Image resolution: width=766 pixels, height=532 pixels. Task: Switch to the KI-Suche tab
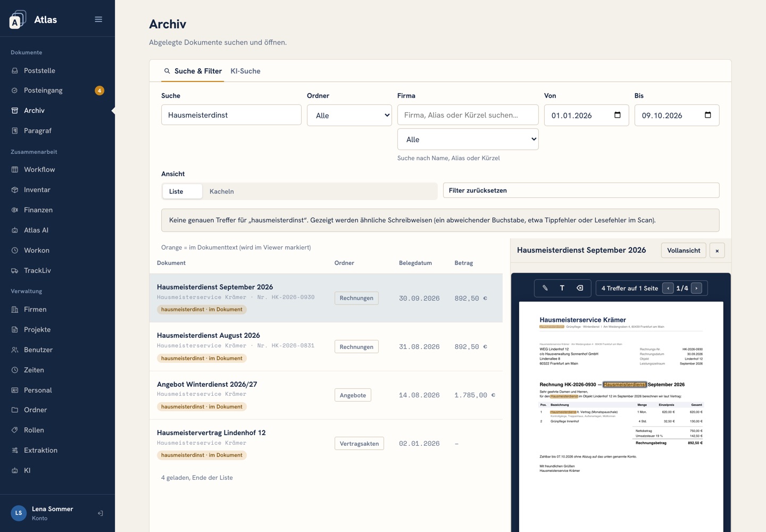coord(245,71)
